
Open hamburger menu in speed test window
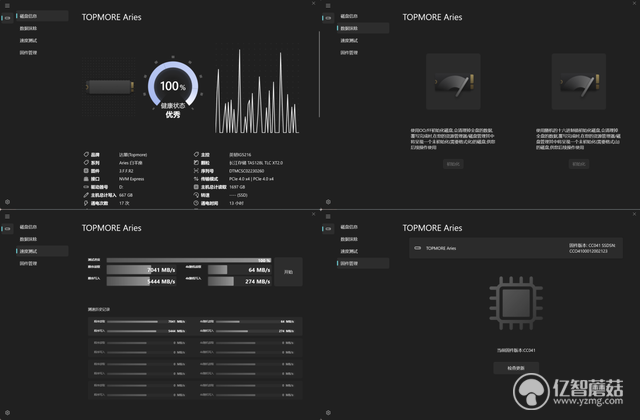pyautogui.click(x=7, y=216)
